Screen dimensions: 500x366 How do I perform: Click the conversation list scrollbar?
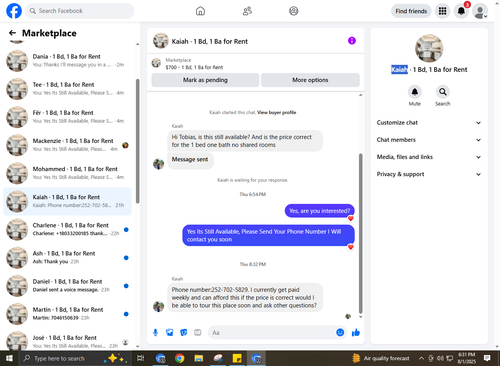(x=137, y=141)
